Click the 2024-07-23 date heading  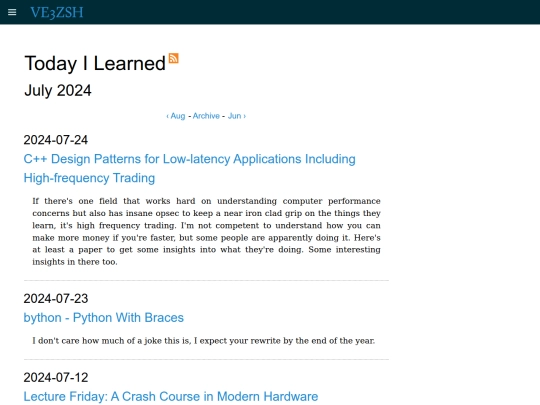tap(56, 299)
